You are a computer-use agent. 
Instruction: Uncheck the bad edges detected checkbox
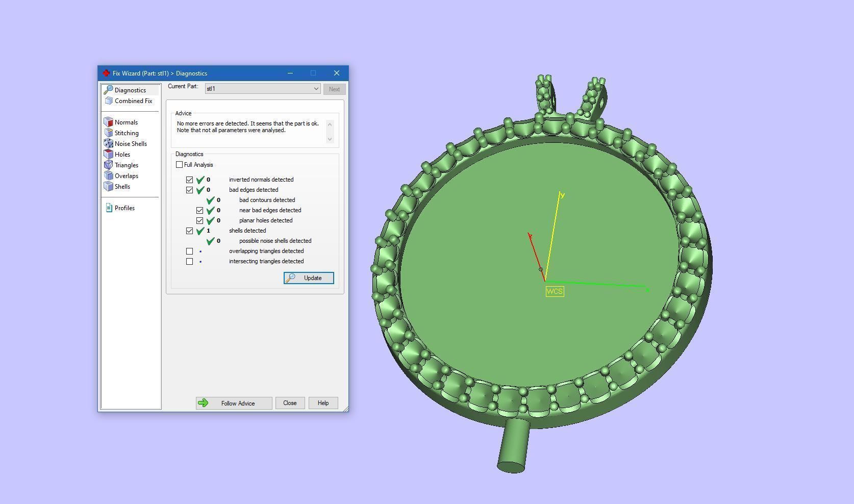coord(190,190)
